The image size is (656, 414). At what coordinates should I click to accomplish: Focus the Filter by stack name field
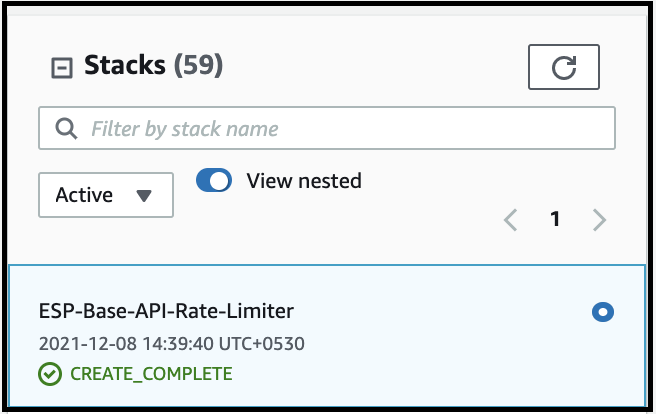click(x=327, y=128)
